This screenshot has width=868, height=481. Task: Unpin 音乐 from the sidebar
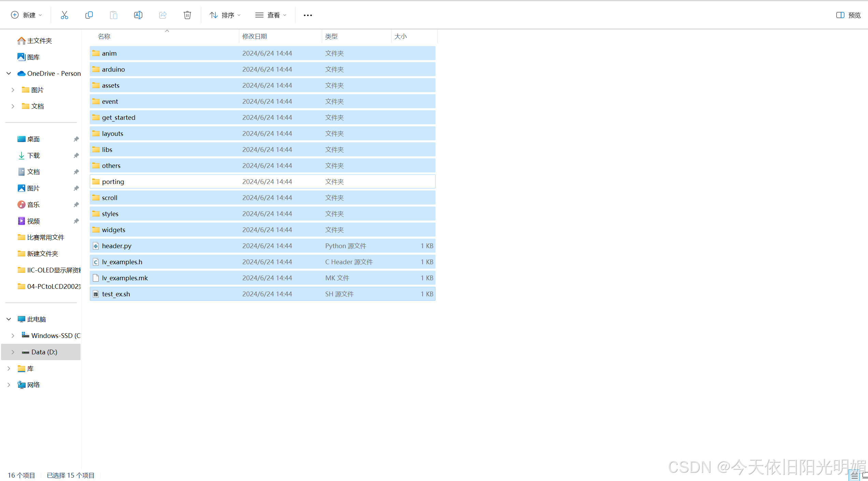(x=76, y=204)
